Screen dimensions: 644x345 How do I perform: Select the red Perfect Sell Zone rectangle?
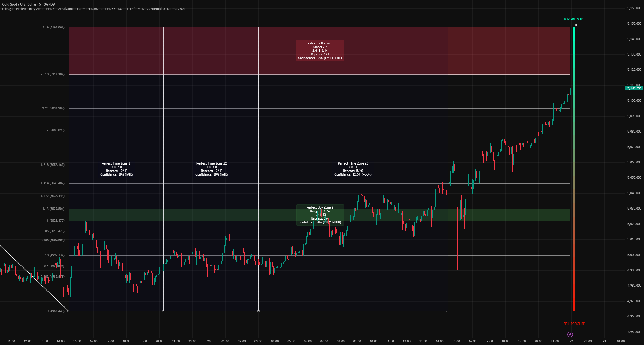[x=320, y=51]
